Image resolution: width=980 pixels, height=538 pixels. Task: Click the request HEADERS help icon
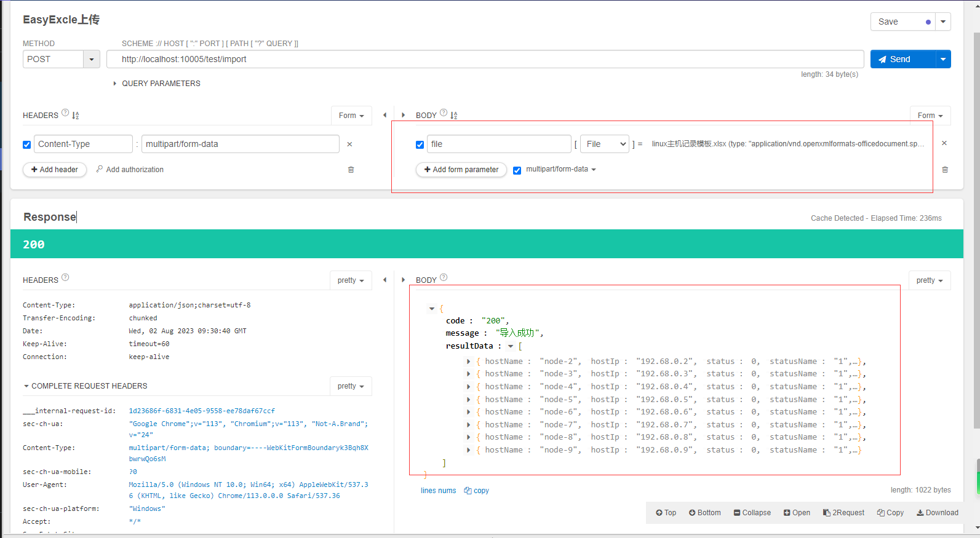tap(65, 113)
